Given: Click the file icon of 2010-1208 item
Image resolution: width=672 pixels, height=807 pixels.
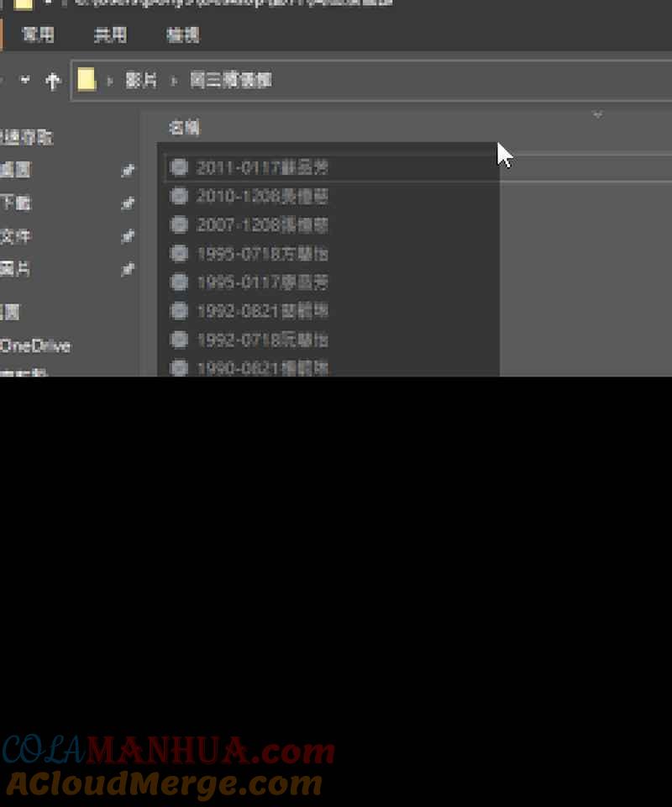Looking at the screenshot, I should pos(178,197).
